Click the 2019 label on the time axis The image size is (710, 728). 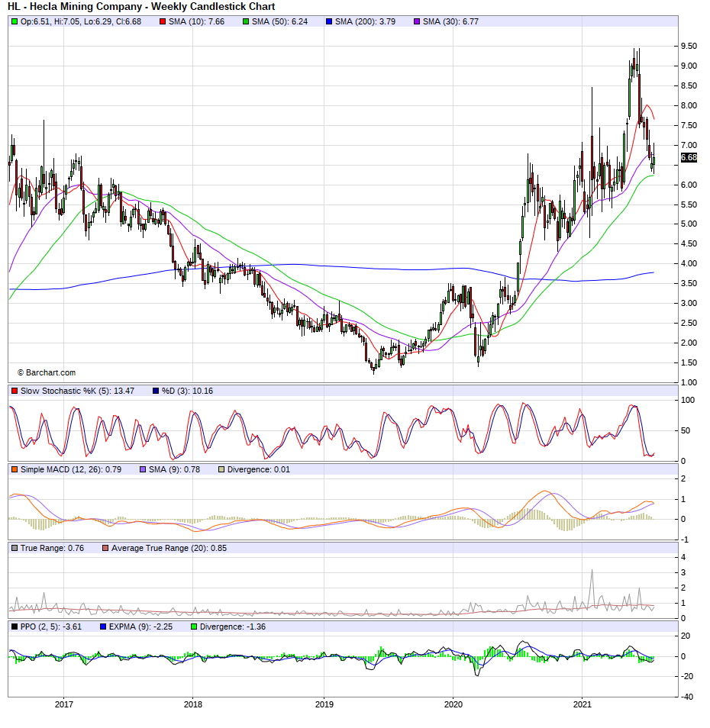(324, 704)
